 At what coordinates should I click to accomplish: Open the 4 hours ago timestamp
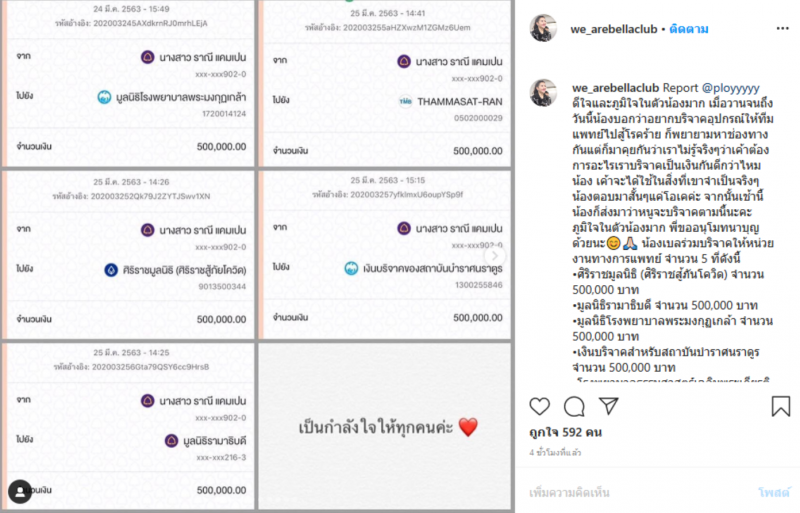tap(555, 452)
